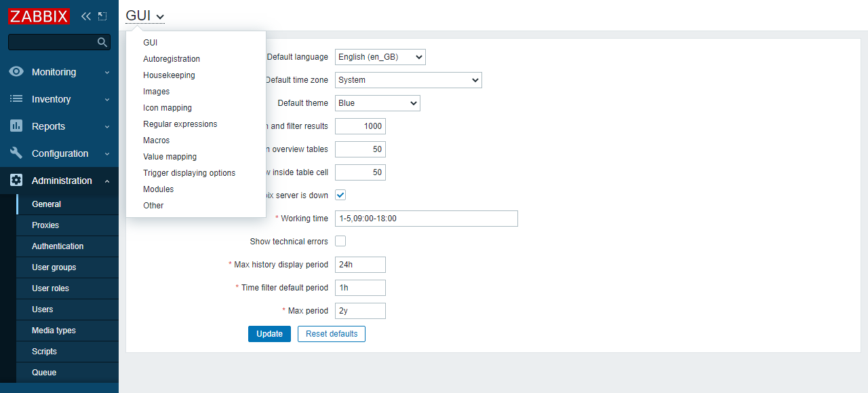Open the Monitoring section eye icon
868x393 pixels.
[16, 71]
